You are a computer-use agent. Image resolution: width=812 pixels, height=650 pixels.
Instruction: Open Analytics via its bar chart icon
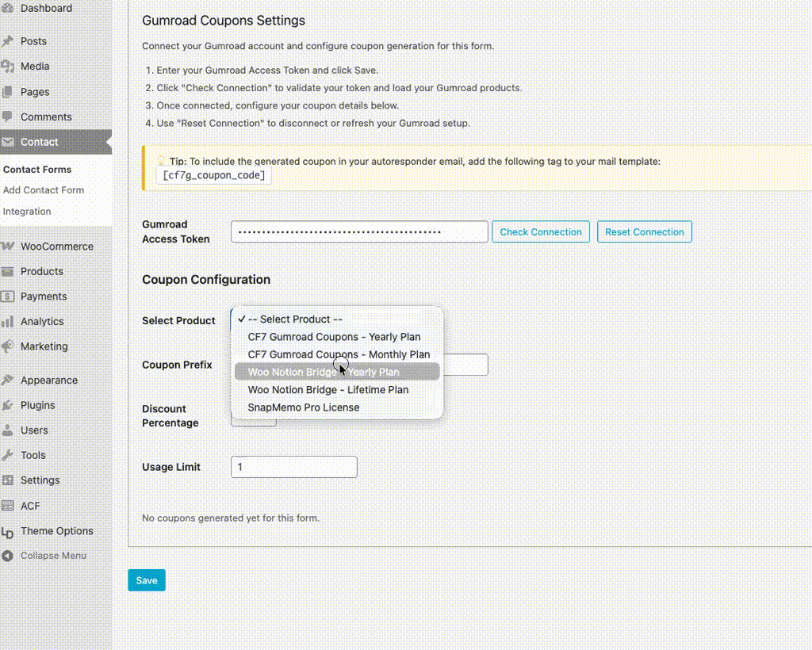[x=10, y=321]
